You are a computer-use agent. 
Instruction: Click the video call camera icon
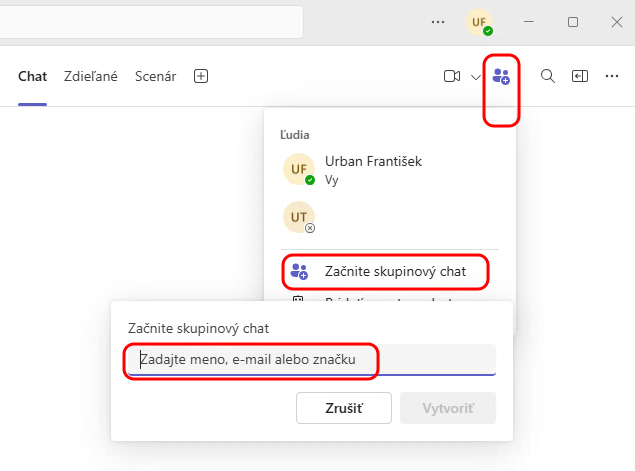(x=452, y=76)
